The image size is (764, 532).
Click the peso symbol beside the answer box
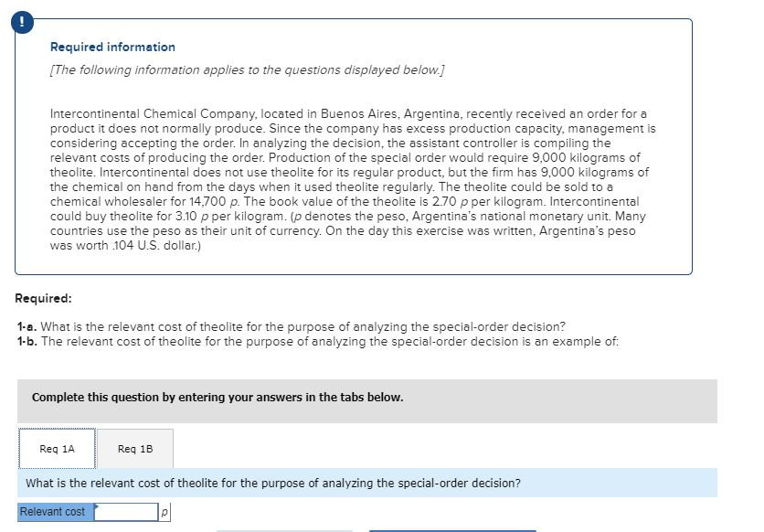(x=163, y=512)
